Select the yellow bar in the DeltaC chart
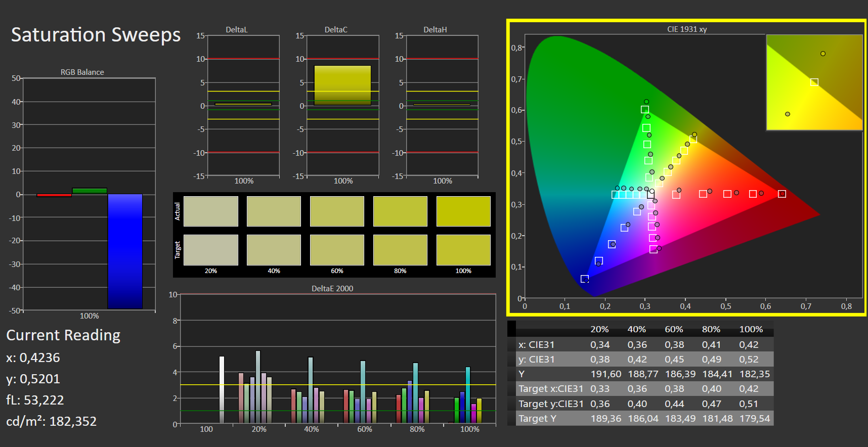Image resolution: width=868 pixels, height=447 pixels. (342, 85)
